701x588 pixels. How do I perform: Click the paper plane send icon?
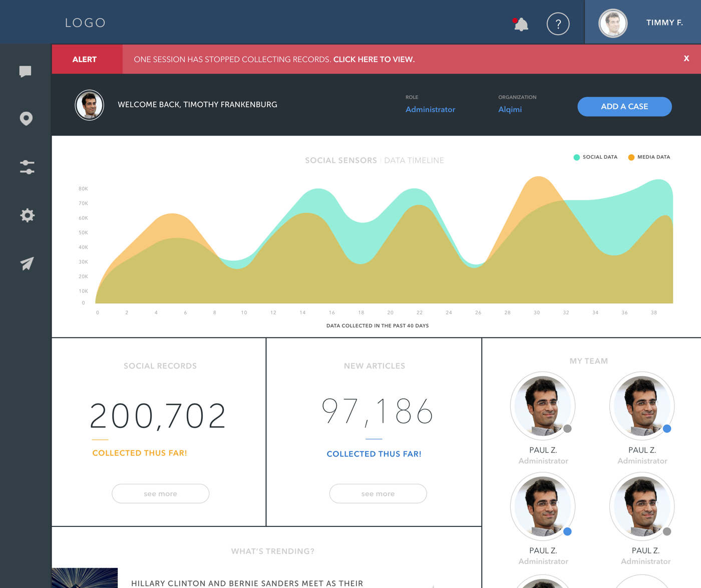tap(27, 263)
